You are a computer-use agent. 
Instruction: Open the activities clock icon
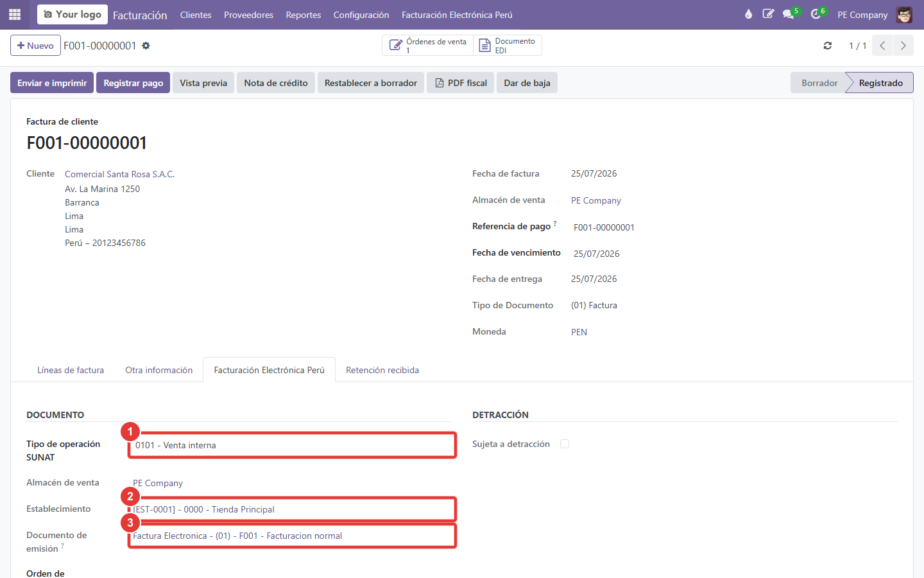pos(816,14)
